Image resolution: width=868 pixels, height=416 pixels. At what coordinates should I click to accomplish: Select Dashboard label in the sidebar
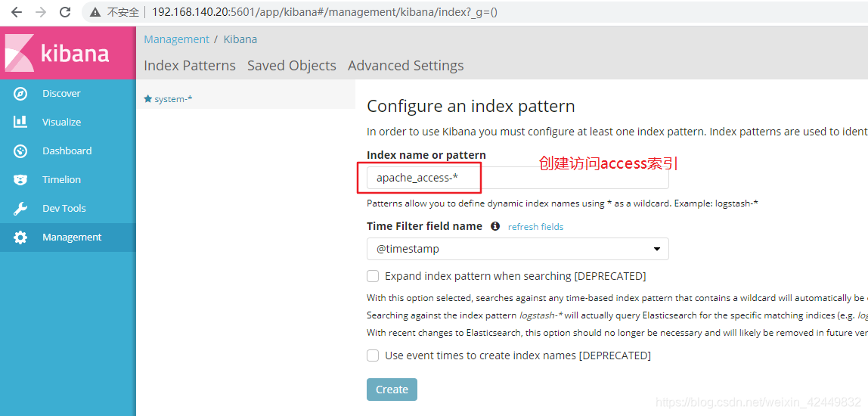tap(67, 151)
